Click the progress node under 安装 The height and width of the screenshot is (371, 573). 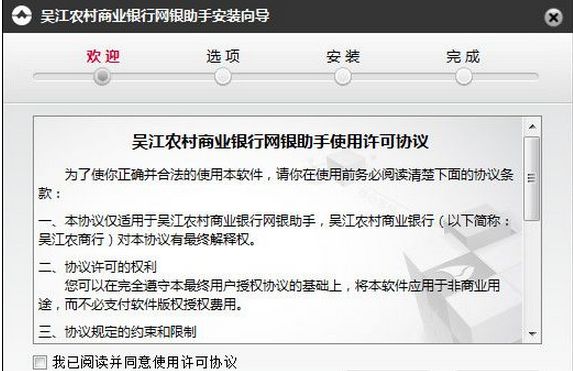pyautogui.click(x=343, y=77)
